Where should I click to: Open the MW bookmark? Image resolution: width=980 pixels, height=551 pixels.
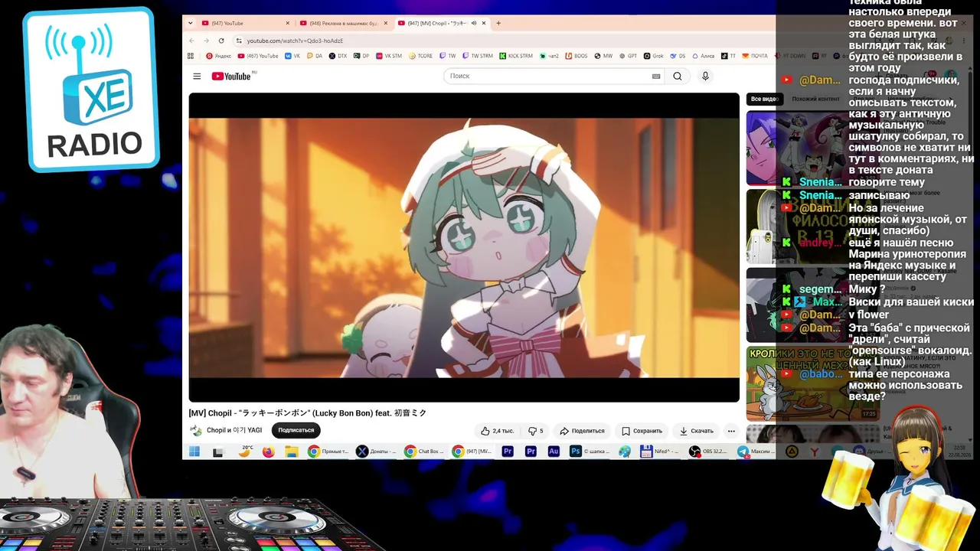click(603, 56)
